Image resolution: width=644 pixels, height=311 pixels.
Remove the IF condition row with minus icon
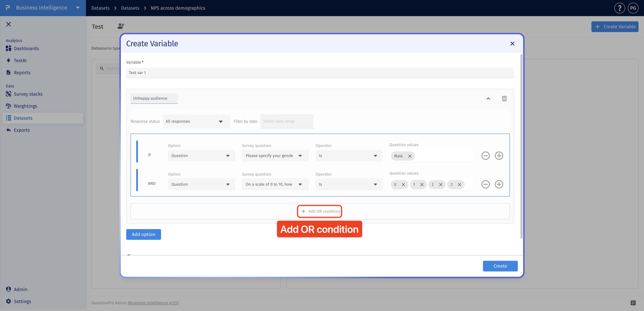(x=485, y=155)
